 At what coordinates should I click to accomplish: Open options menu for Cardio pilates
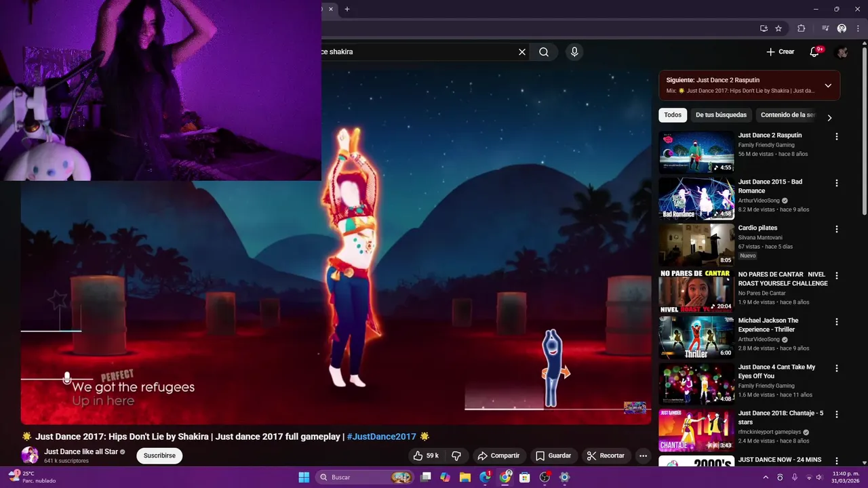[x=837, y=229]
